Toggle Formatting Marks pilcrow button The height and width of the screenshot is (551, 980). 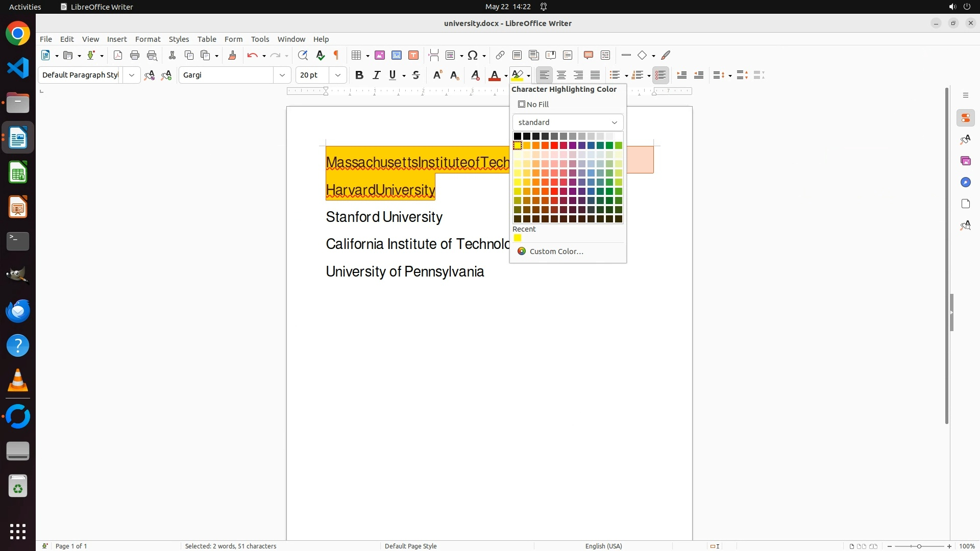336,55
